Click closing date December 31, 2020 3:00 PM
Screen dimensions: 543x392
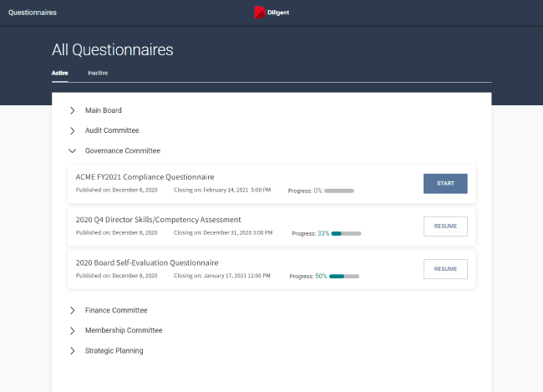223,232
